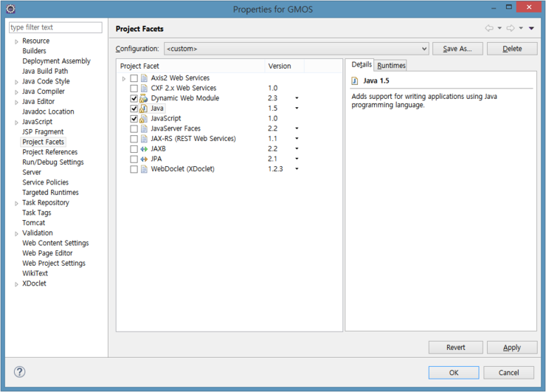
Task: Click the JAXB facet icon
Action: click(x=144, y=149)
